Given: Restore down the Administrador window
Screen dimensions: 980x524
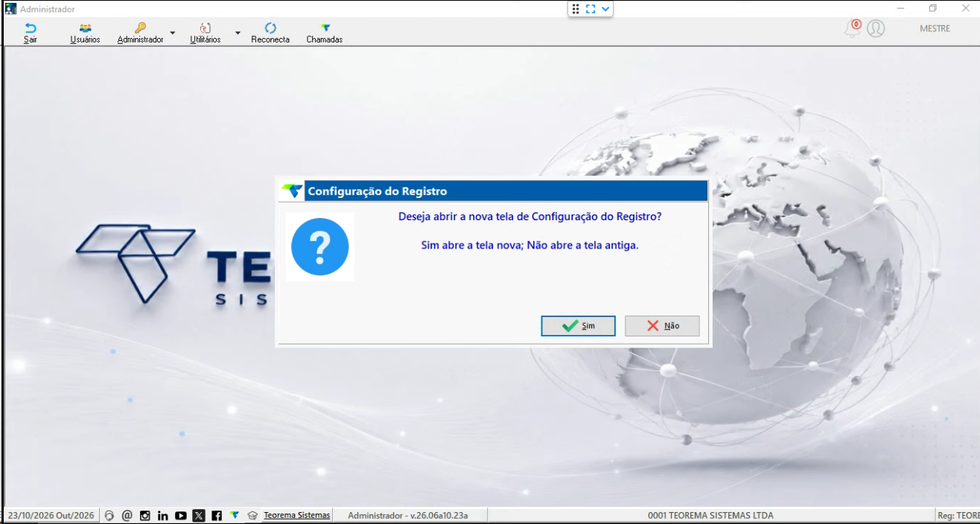Looking at the screenshot, I should tap(933, 9).
